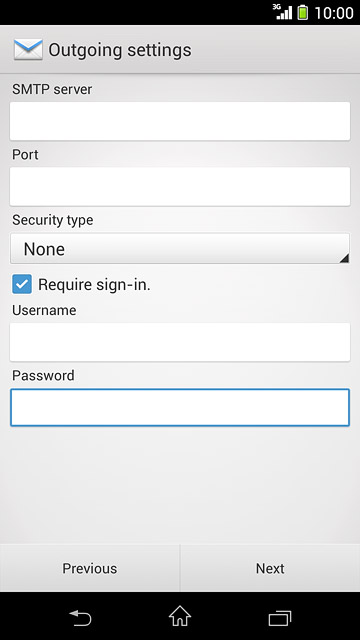Tap the battery status icon

click(x=302, y=12)
